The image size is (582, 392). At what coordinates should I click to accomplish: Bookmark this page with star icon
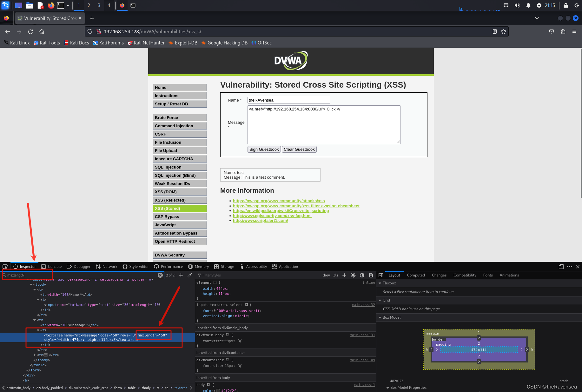click(x=504, y=31)
